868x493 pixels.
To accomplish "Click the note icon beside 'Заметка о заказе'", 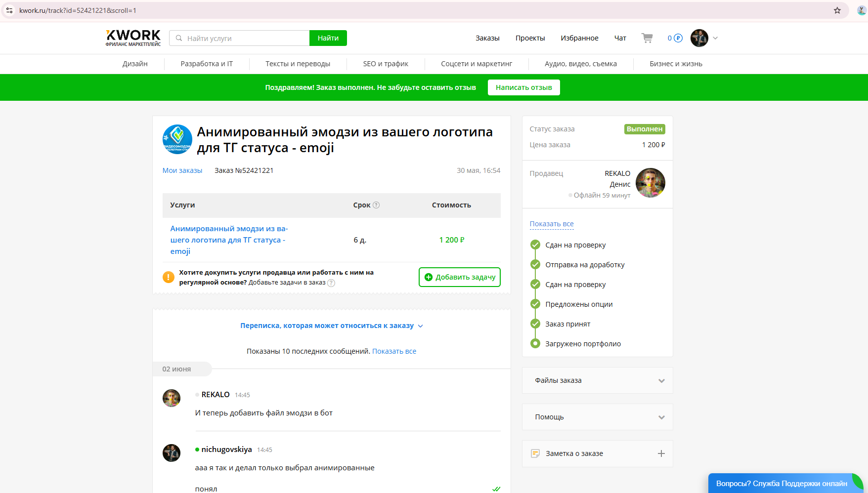I will (535, 453).
